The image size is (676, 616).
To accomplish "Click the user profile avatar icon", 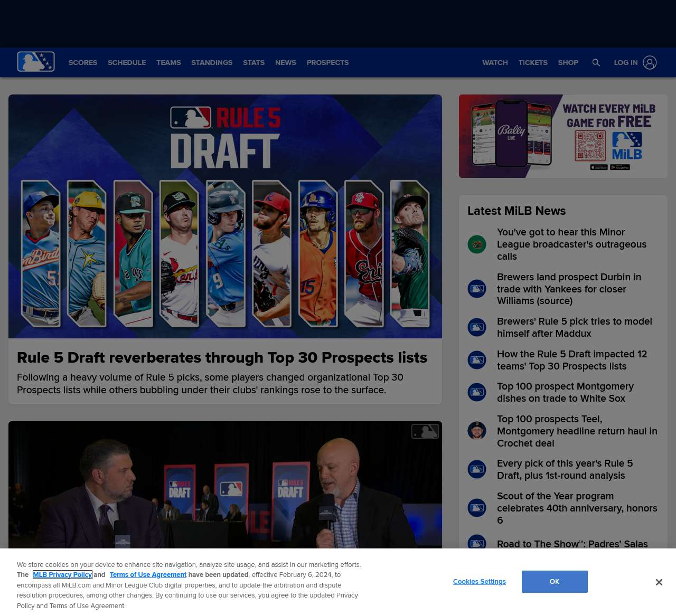I will point(650,62).
